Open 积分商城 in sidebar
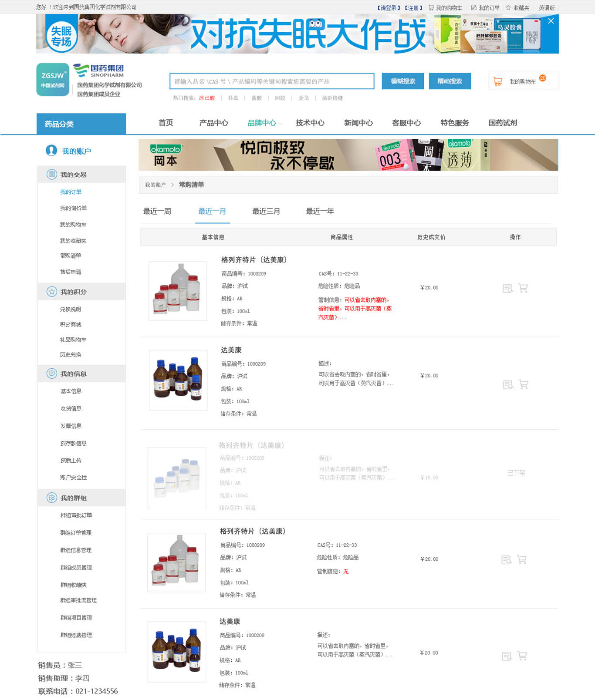Image resolution: width=595 pixels, height=700 pixels. click(71, 324)
